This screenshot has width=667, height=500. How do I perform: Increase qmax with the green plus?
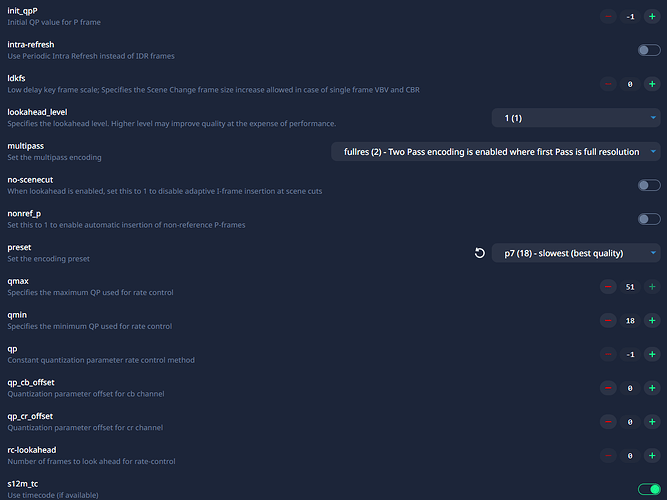coord(652,287)
